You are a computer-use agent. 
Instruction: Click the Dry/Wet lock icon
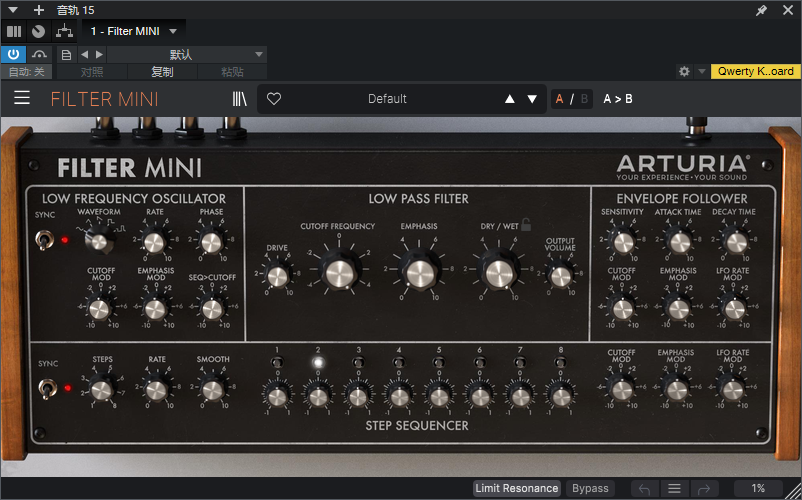pyautogui.click(x=526, y=224)
